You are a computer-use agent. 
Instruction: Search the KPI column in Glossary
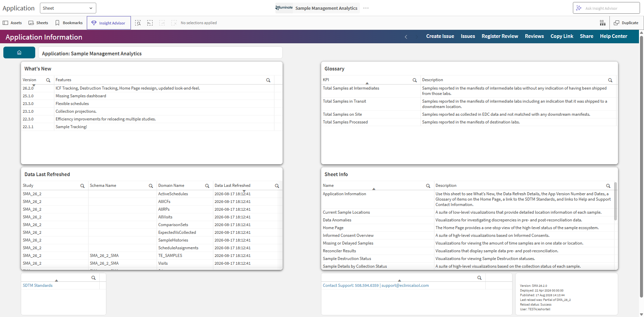415,80
